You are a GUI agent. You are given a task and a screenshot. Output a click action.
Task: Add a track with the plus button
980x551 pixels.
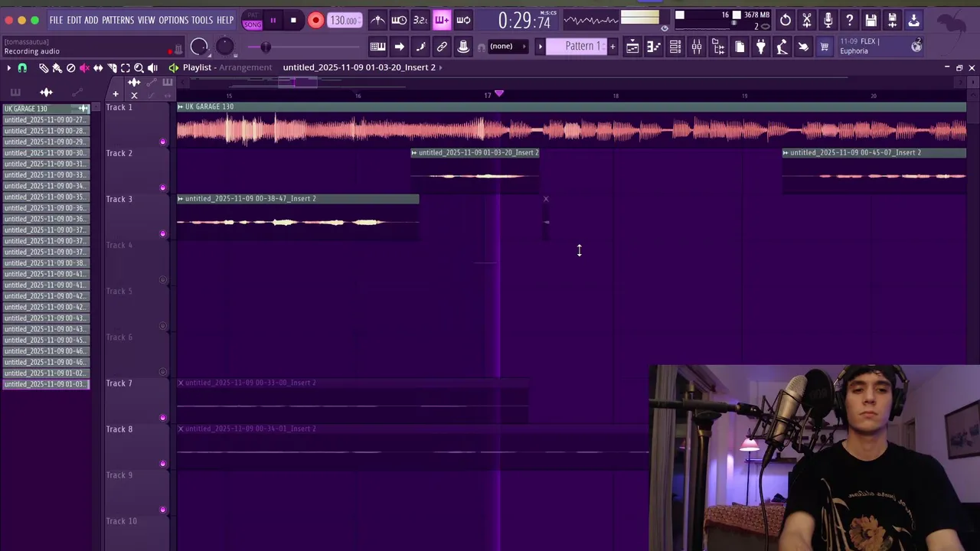tap(116, 94)
